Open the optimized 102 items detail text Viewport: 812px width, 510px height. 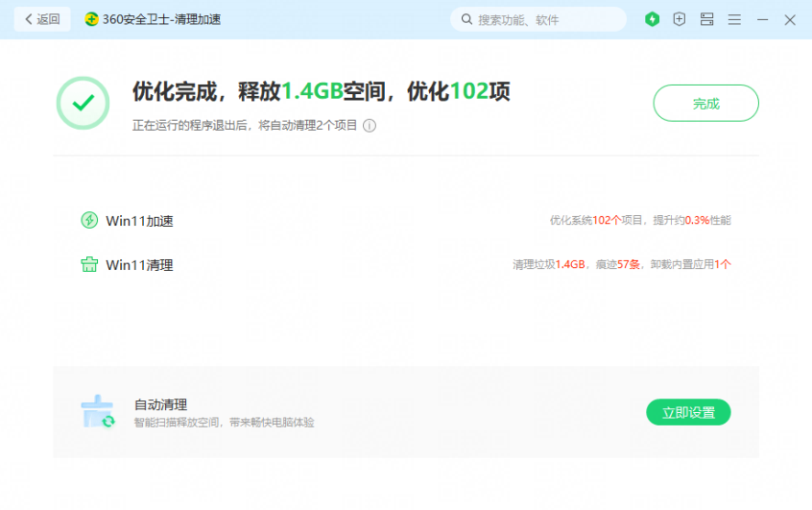[x=639, y=221]
